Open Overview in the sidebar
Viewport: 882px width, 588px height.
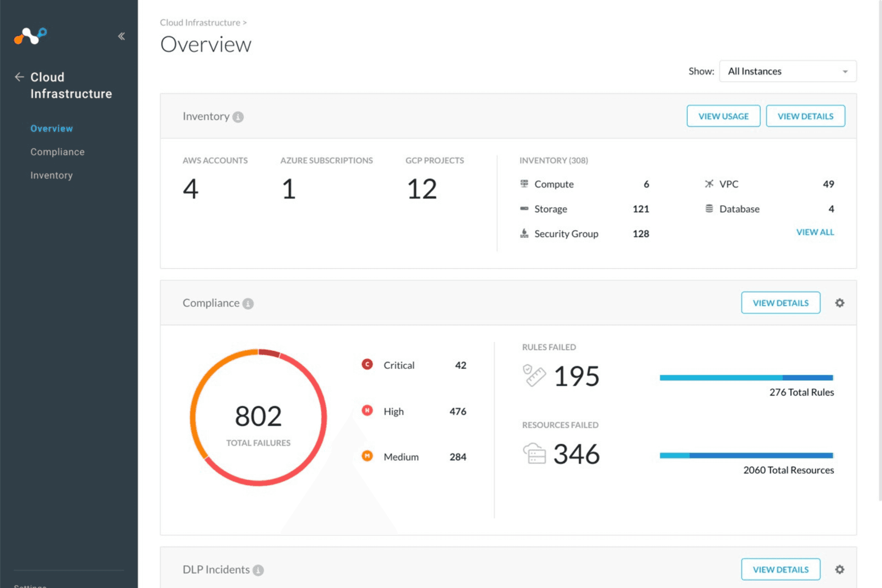point(51,129)
